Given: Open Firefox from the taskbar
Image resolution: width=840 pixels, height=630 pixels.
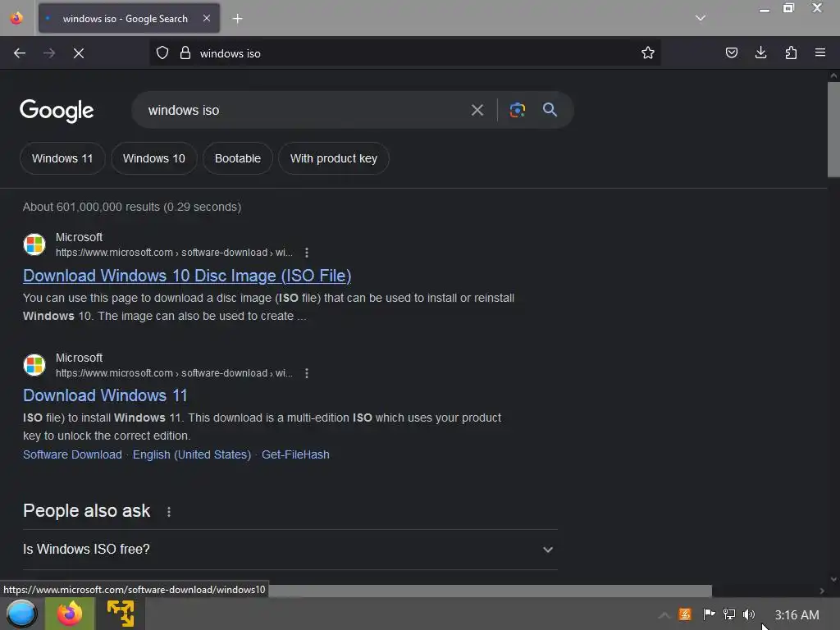Looking at the screenshot, I should pos(70,614).
